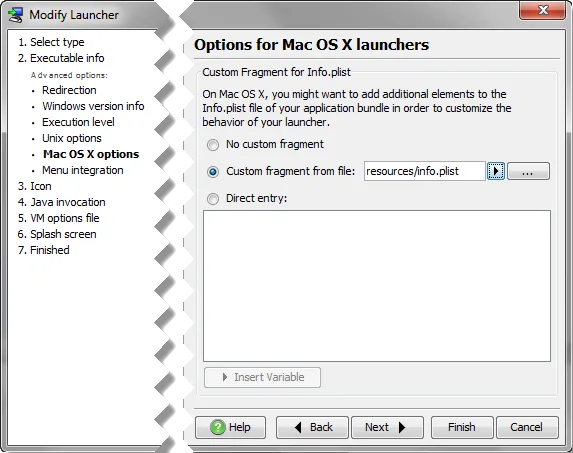The width and height of the screenshot is (573, 453).
Task: Cancel the Modify Launcher dialog
Action: tap(527, 427)
